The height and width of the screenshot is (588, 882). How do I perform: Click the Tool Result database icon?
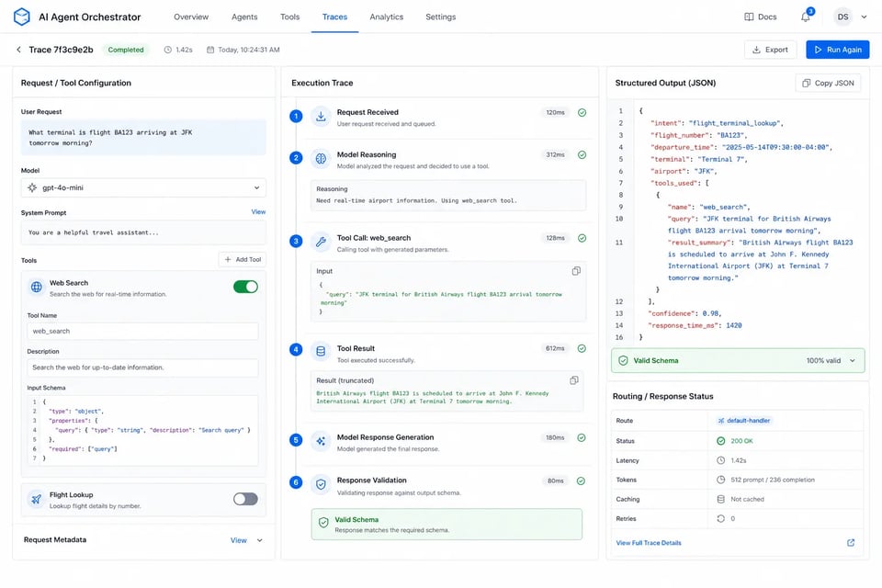click(x=321, y=351)
